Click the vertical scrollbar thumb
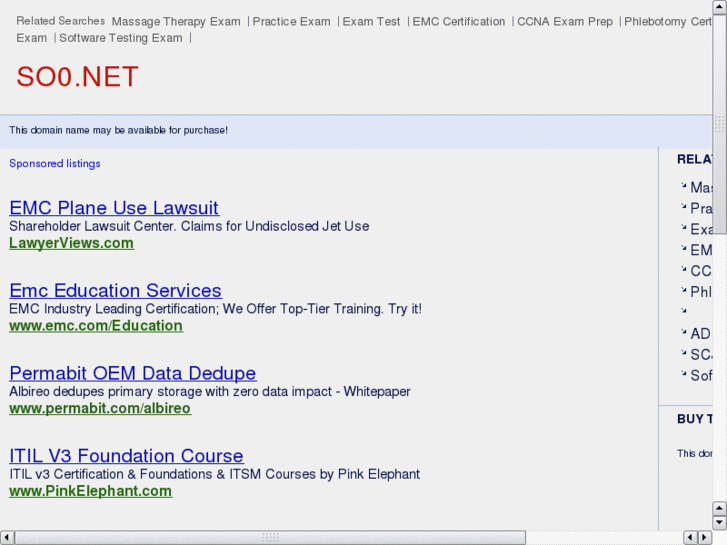 point(719,124)
